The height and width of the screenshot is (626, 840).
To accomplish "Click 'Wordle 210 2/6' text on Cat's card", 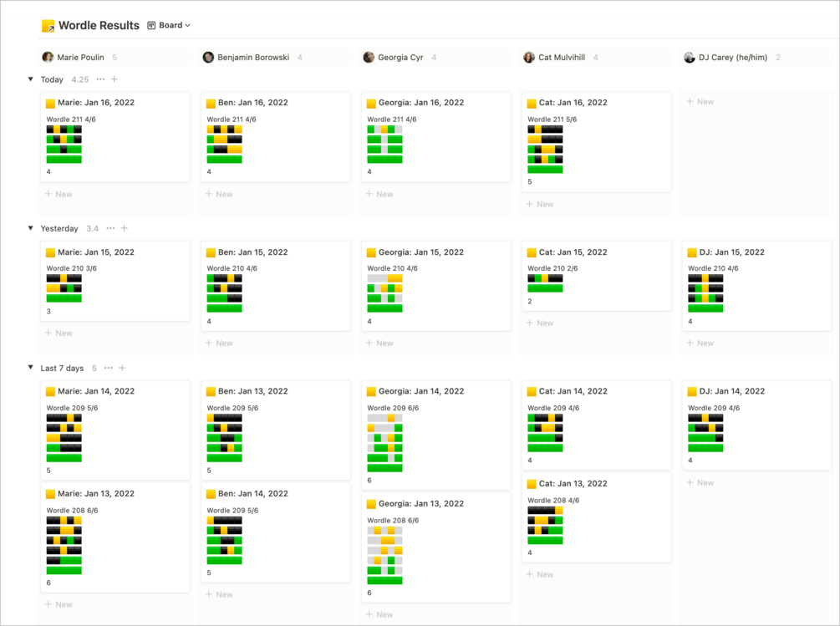I will coord(552,268).
